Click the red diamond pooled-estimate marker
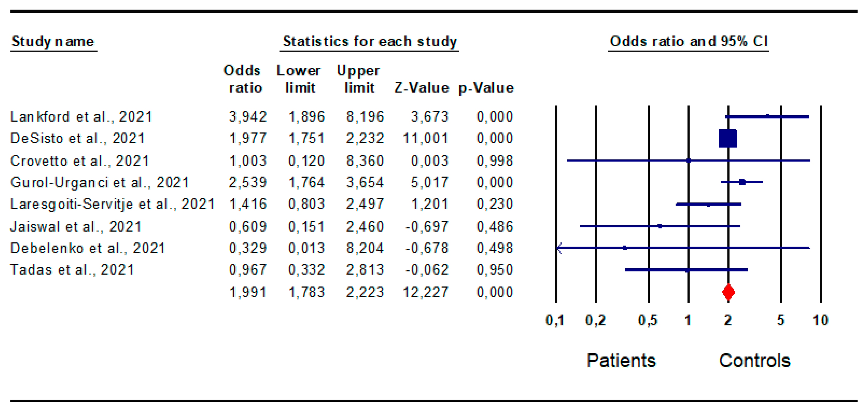 click(x=728, y=292)
